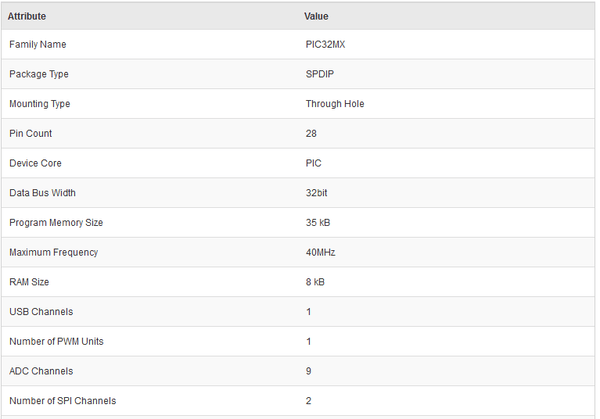Click the 32bit data bus value

[x=318, y=193]
